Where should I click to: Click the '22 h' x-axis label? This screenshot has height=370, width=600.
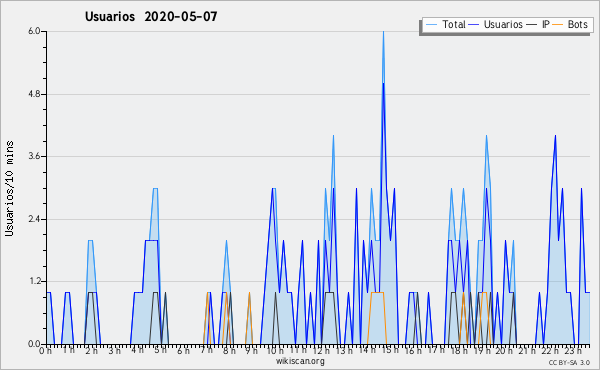(549, 351)
